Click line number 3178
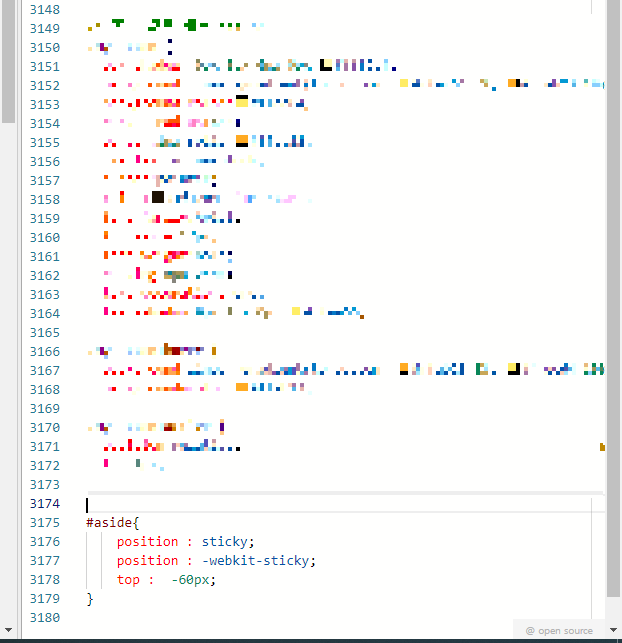 [x=45, y=580]
